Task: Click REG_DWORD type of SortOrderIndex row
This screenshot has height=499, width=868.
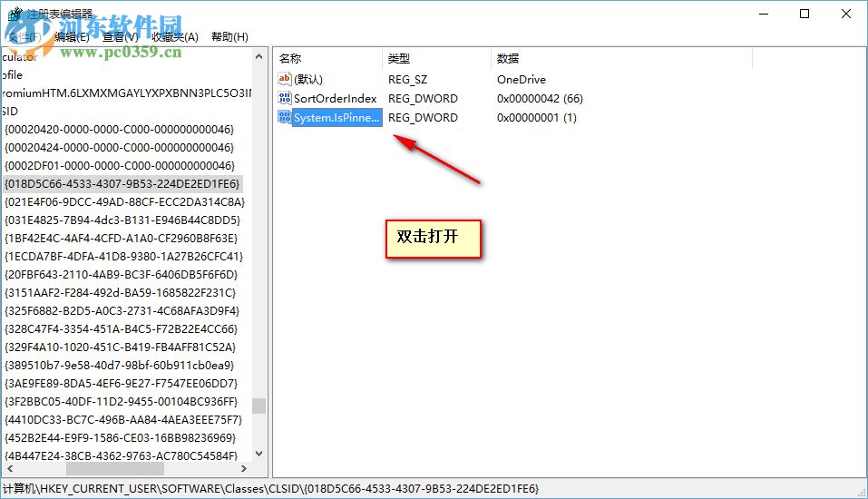Action: click(x=423, y=99)
